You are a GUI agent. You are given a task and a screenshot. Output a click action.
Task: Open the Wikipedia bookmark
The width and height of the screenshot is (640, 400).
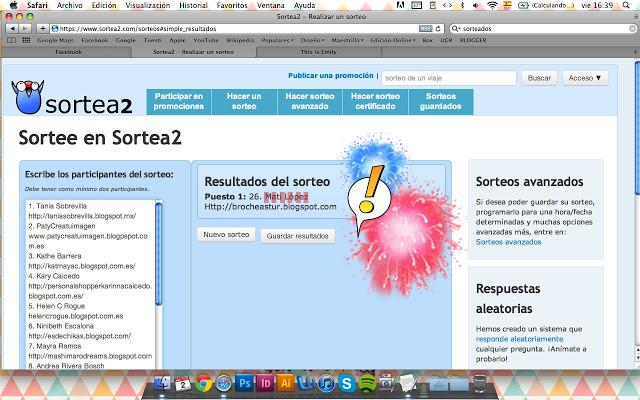240,40
